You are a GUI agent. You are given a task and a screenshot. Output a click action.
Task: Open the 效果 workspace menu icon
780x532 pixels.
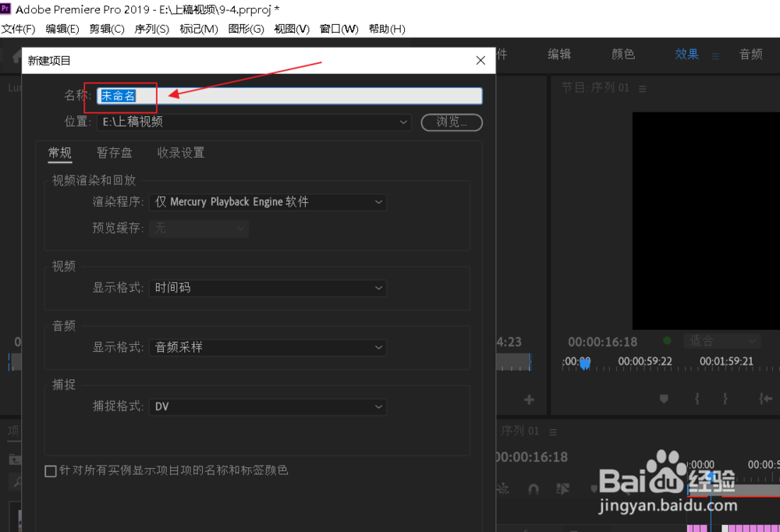[x=715, y=56]
